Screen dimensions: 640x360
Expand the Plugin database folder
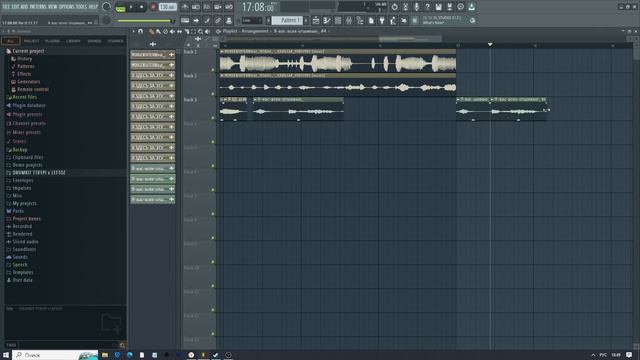click(x=26, y=105)
